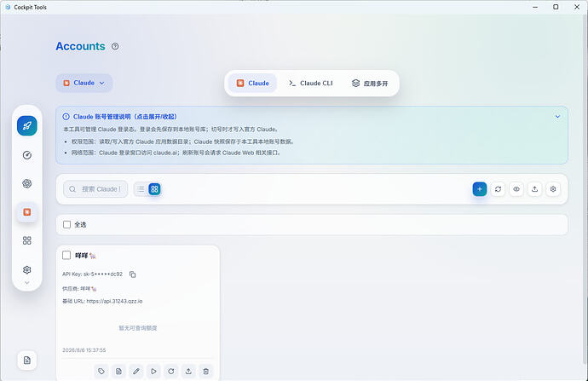This screenshot has width=588, height=381.
Task: Expand the sidebar's bottom chevron
Action: [27, 282]
